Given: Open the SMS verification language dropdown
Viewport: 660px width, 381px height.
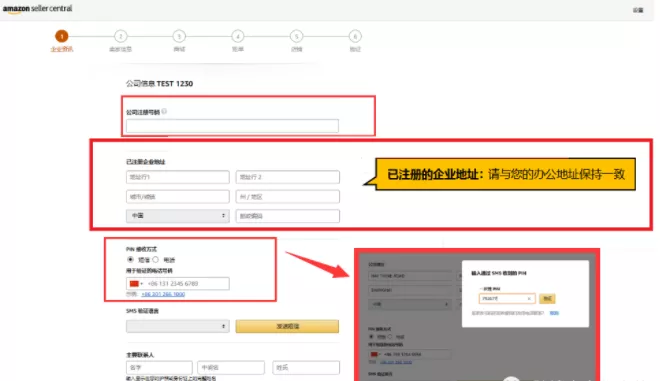Looking at the screenshot, I should [178, 326].
